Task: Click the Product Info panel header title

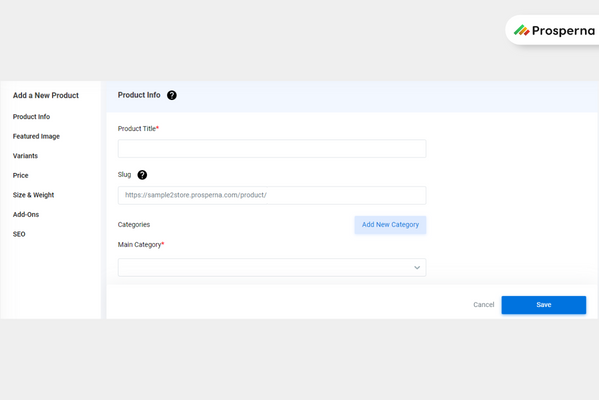Action: click(139, 95)
